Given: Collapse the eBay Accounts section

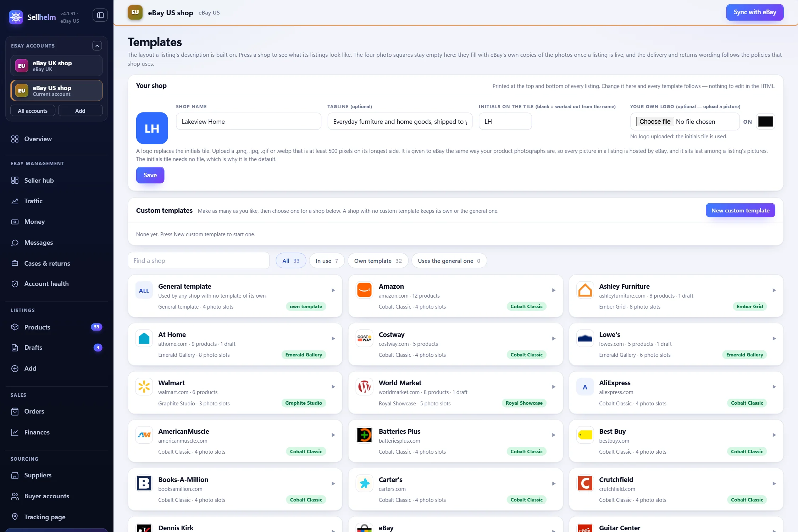Looking at the screenshot, I should pos(97,46).
